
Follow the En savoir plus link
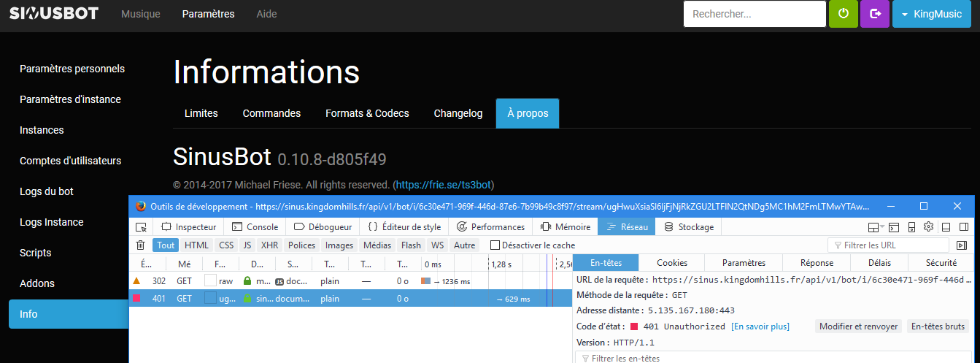(760, 326)
